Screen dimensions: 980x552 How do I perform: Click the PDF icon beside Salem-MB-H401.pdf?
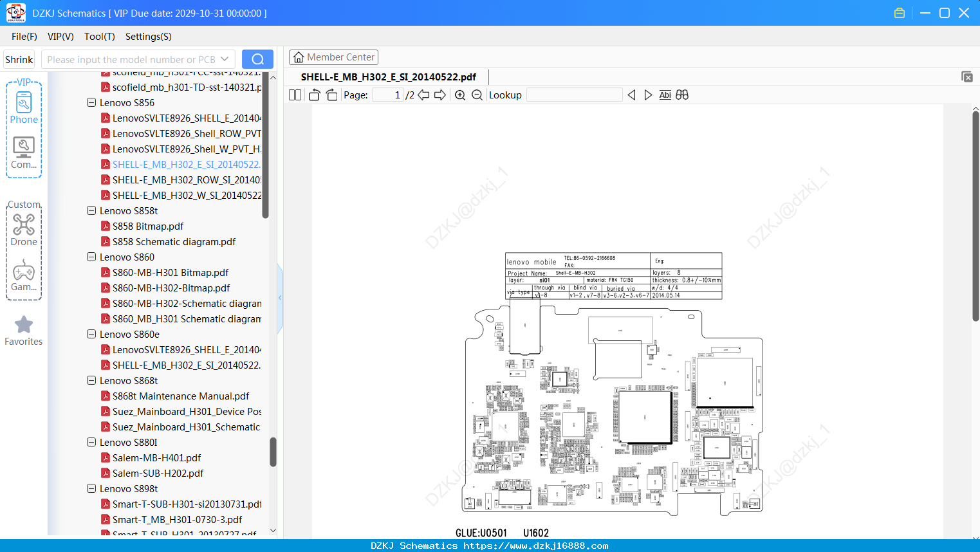tap(106, 458)
